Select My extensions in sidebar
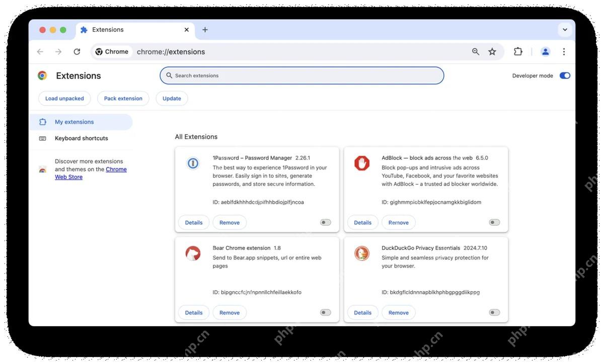 click(x=81, y=122)
